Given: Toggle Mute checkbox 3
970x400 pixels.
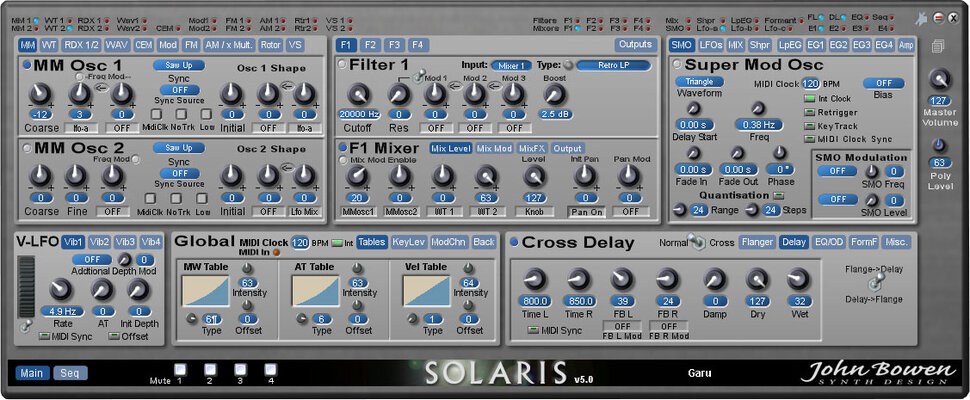Looking at the screenshot, I should tap(239, 369).
